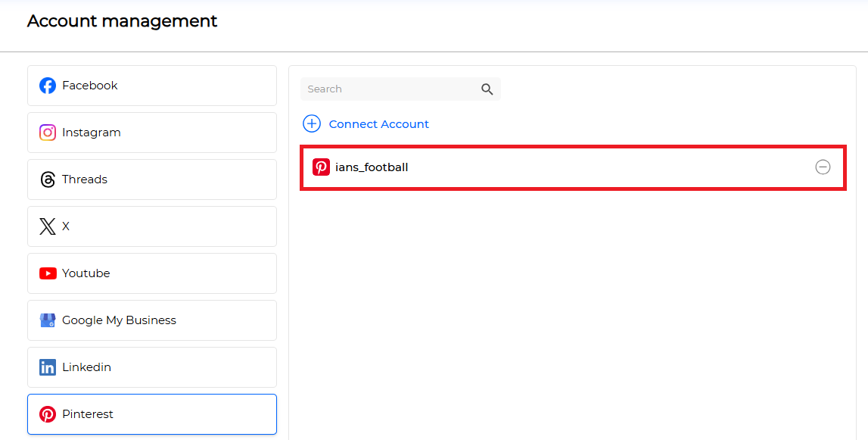Screen dimensions: 868x440
Task: Click the Instagram logo icon
Action: pos(48,133)
